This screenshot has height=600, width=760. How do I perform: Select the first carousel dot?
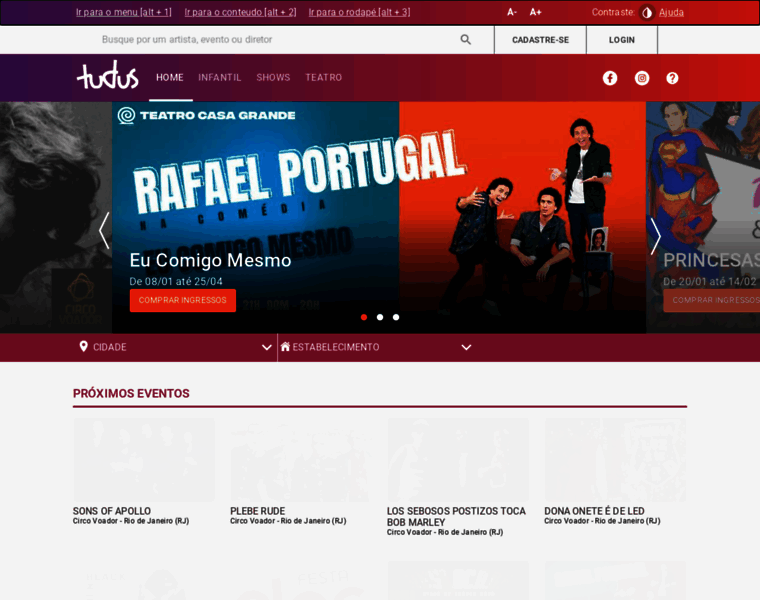pyautogui.click(x=364, y=317)
